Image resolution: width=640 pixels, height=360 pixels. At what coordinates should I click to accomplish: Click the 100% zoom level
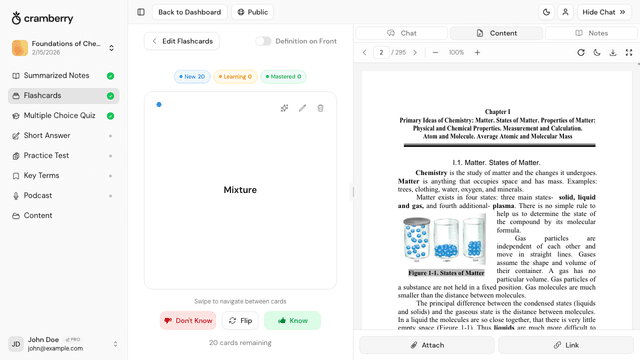456,52
